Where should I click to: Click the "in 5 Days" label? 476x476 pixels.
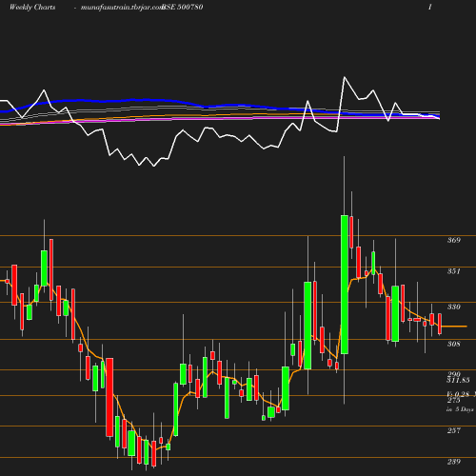460,409
